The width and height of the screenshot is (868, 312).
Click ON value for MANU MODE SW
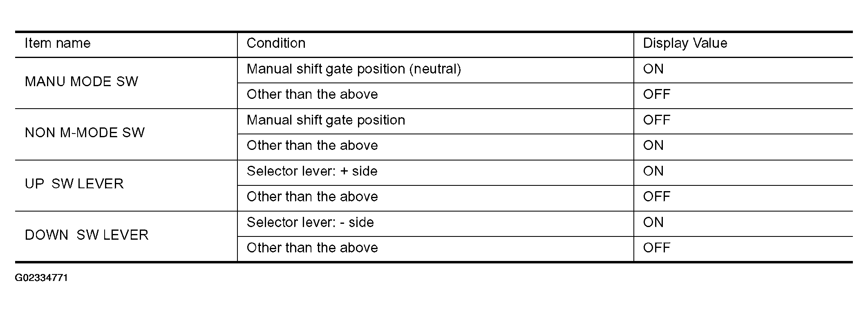(653, 69)
